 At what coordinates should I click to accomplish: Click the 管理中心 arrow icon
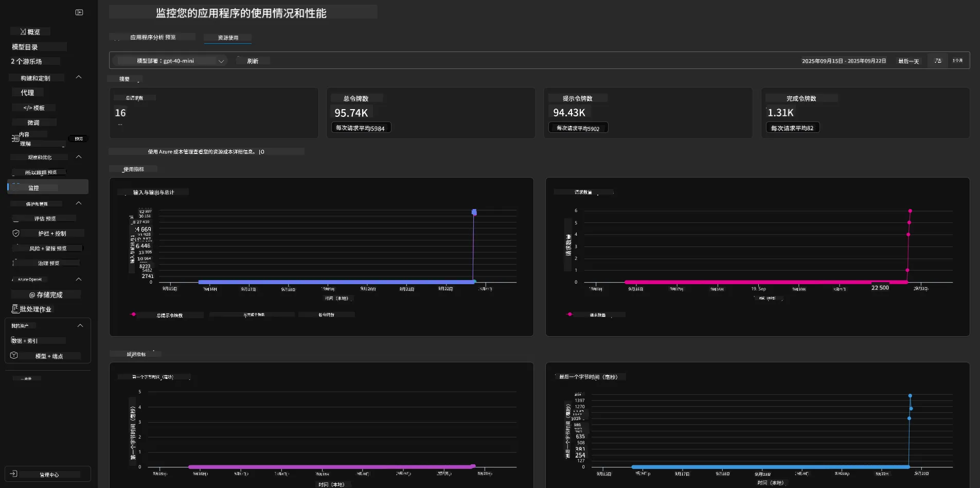[14, 474]
